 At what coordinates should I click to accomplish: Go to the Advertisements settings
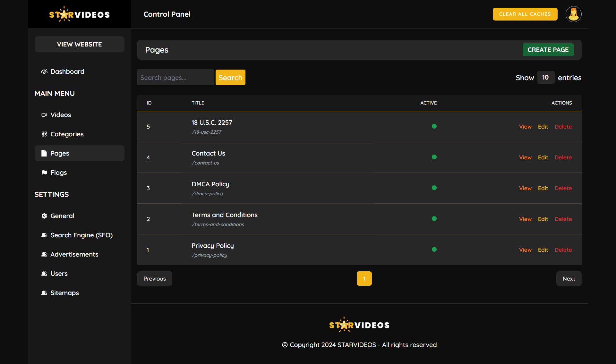click(x=74, y=254)
